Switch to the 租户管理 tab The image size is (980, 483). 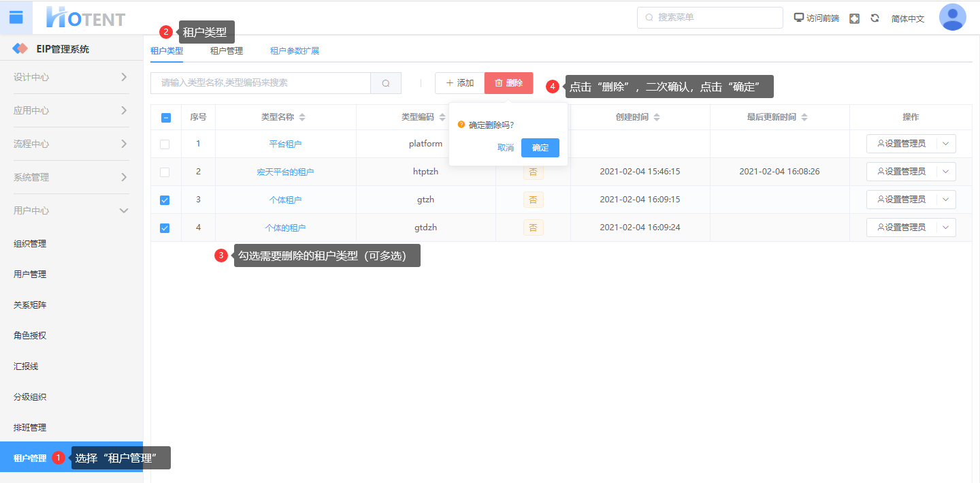[226, 50]
